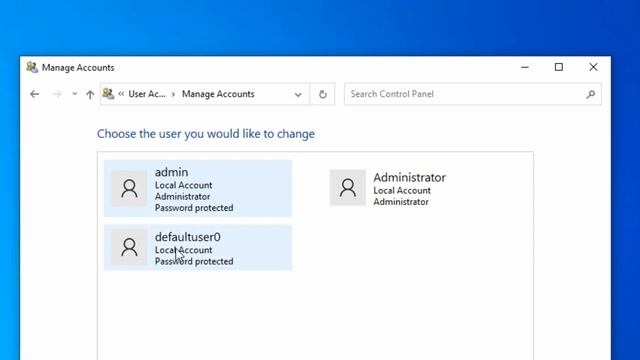Click Manage Accounts breadcrumb
640x360 pixels.
pos(218,94)
